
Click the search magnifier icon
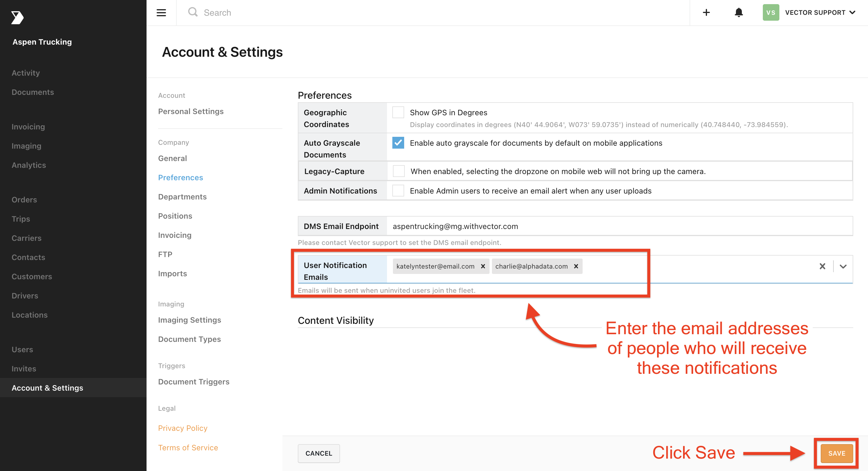(193, 12)
